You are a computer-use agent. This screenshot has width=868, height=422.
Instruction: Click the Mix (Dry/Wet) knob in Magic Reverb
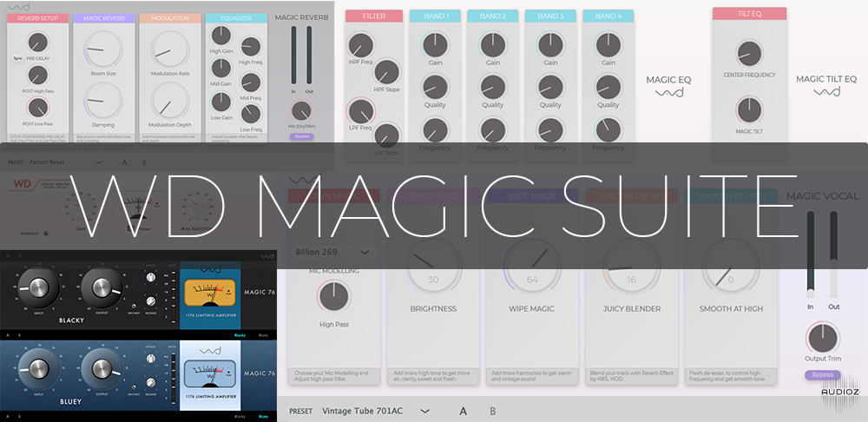click(x=301, y=111)
